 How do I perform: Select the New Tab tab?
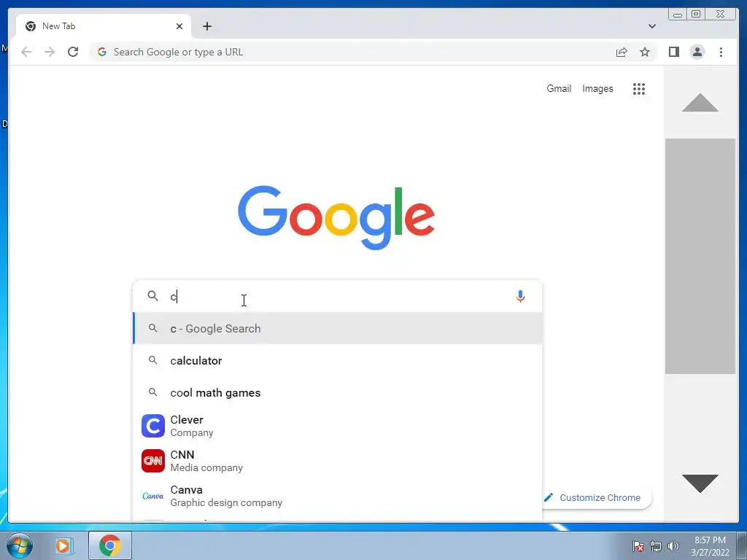point(104,26)
